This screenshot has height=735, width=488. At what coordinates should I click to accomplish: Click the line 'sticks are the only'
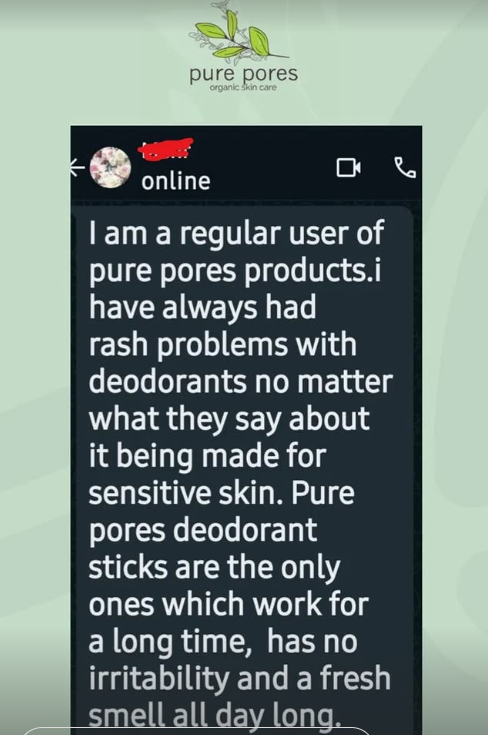click(214, 568)
